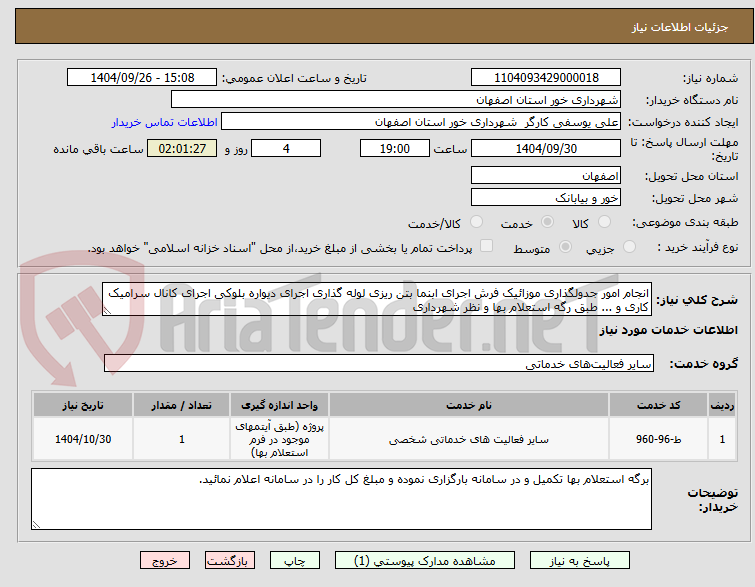755x587 pixels.
Task: Click the remaining days field showing 4
Action: click(286, 148)
